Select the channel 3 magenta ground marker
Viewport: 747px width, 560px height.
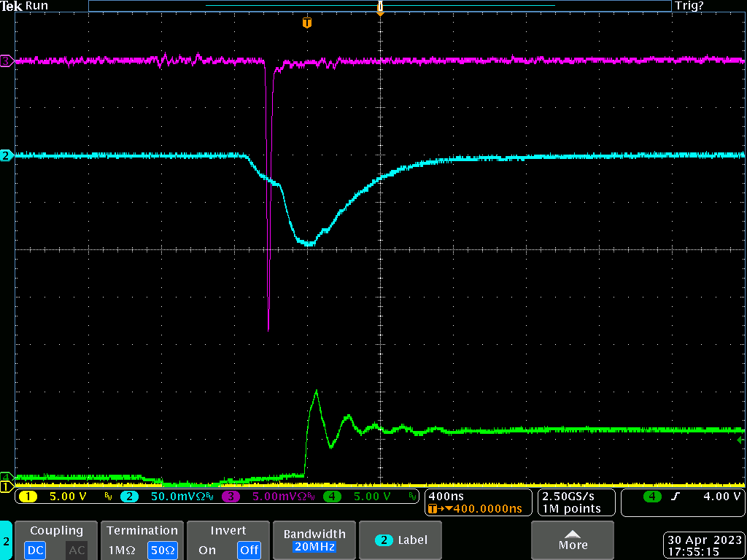click(x=6, y=61)
